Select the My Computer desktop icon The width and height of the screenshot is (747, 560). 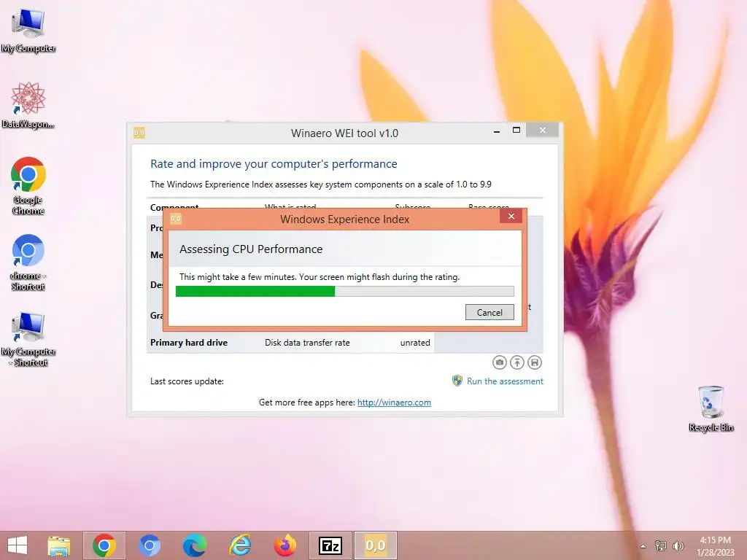click(x=28, y=29)
